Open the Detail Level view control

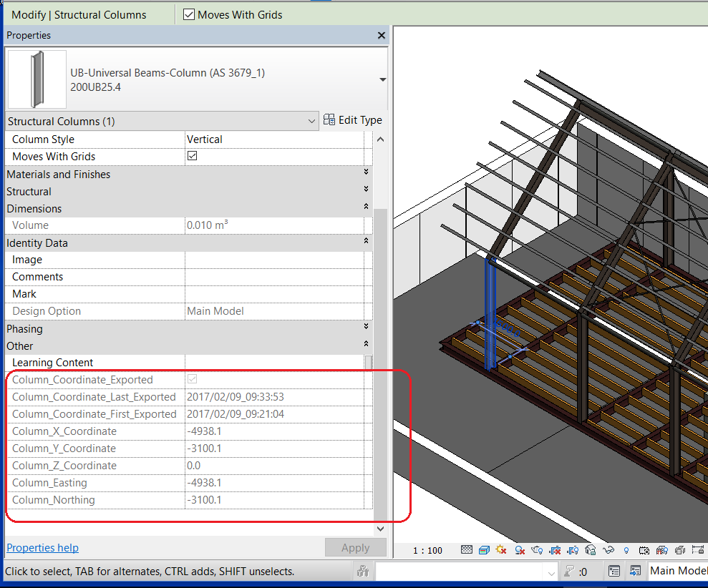click(467, 550)
